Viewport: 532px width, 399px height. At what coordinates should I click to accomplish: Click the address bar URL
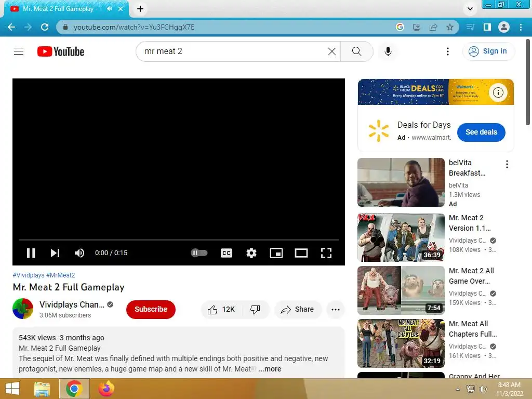(134, 27)
